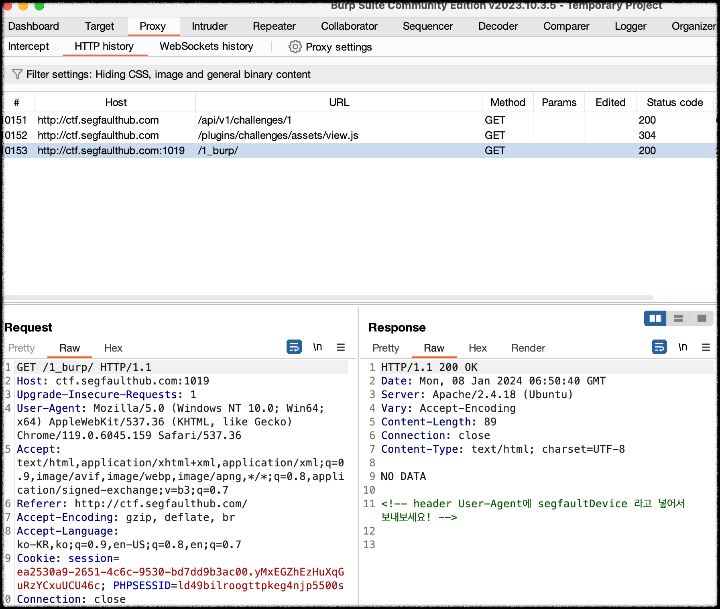Click the Cookie header name in request
720x609 pixels.
(x=36, y=558)
